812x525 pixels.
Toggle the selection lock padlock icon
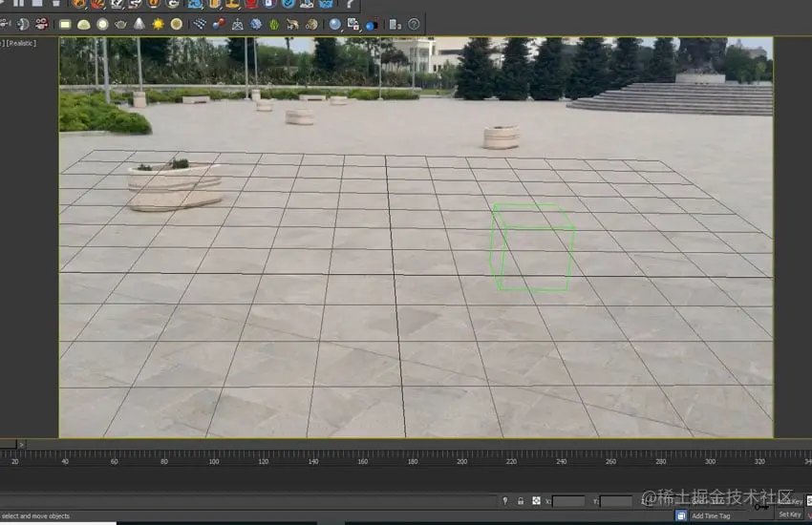[x=521, y=501]
